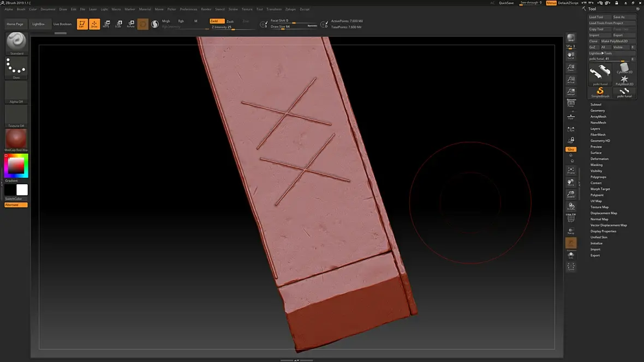
Task: Click the MatCap Red Wax material sphere
Action: [x=16, y=138]
